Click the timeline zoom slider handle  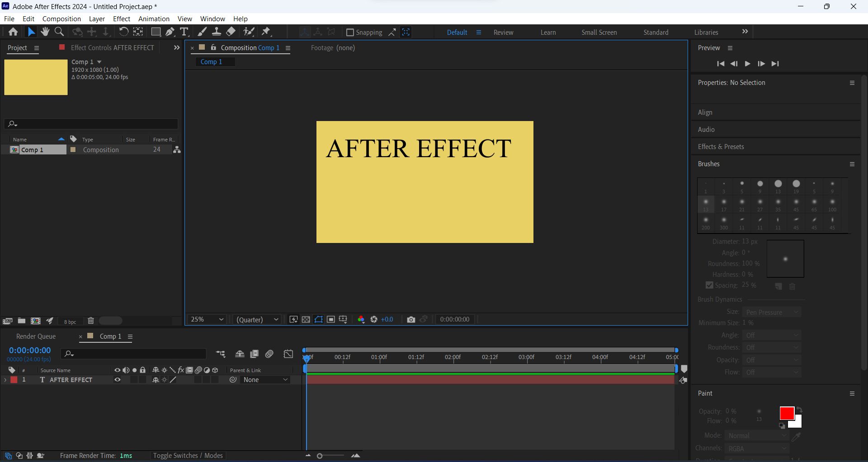(320, 456)
